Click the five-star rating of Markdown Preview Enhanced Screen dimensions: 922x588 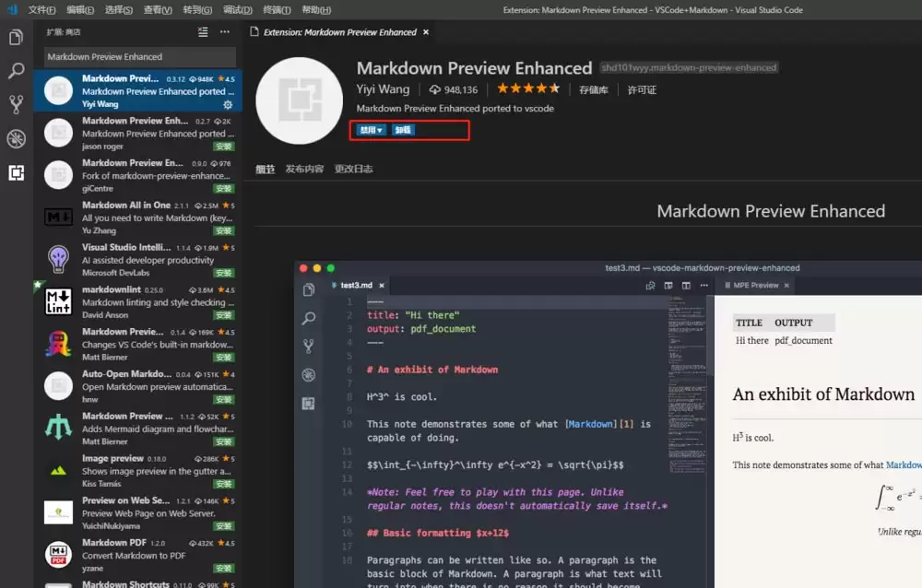[526, 88]
